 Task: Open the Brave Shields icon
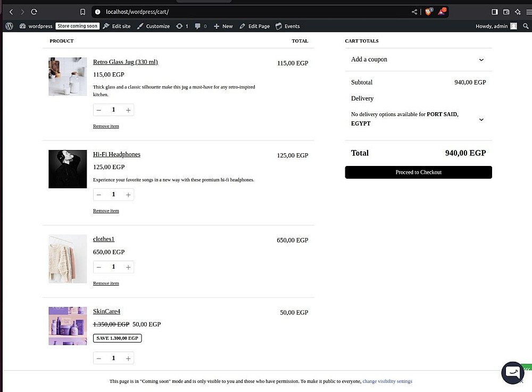coord(428,12)
